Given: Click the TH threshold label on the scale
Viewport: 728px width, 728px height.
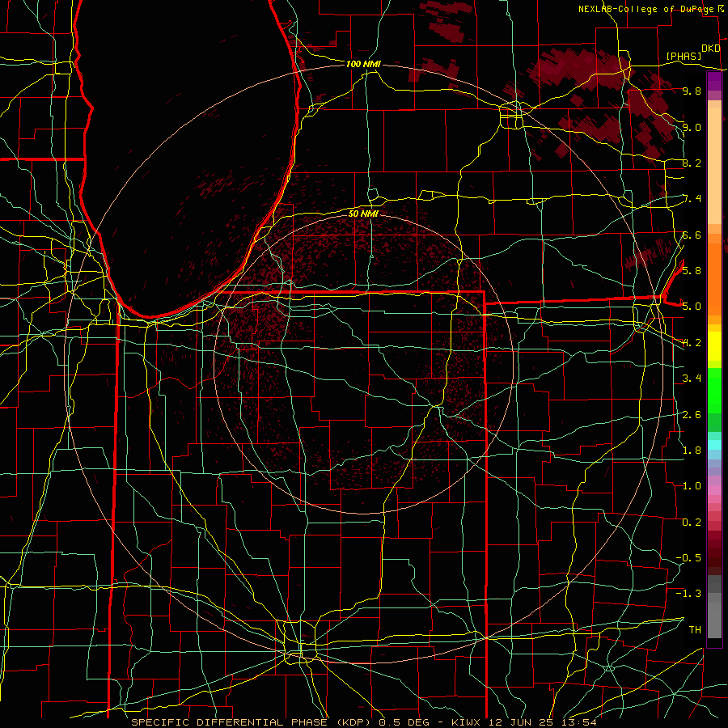Looking at the screenshot, I should click(x=695, y=630).
